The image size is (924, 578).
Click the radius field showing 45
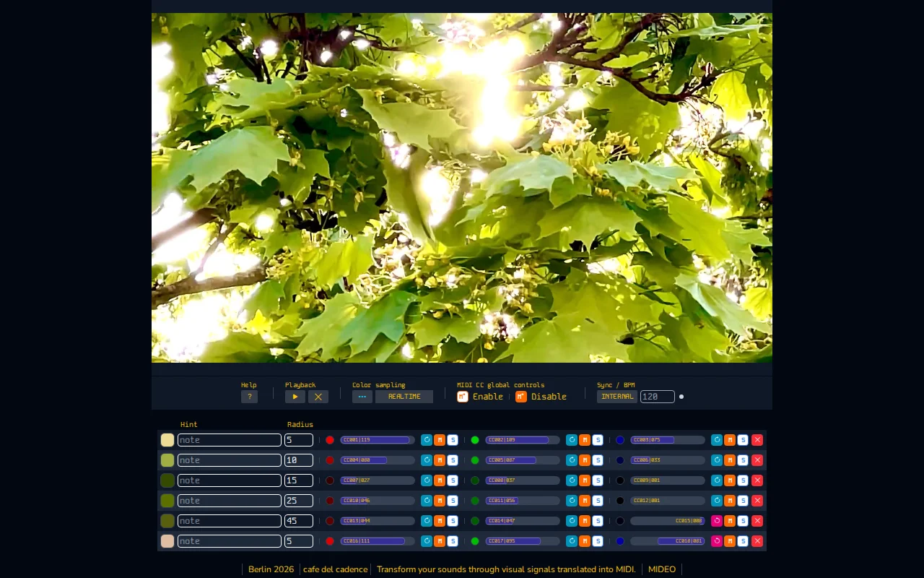click(299, 521)
